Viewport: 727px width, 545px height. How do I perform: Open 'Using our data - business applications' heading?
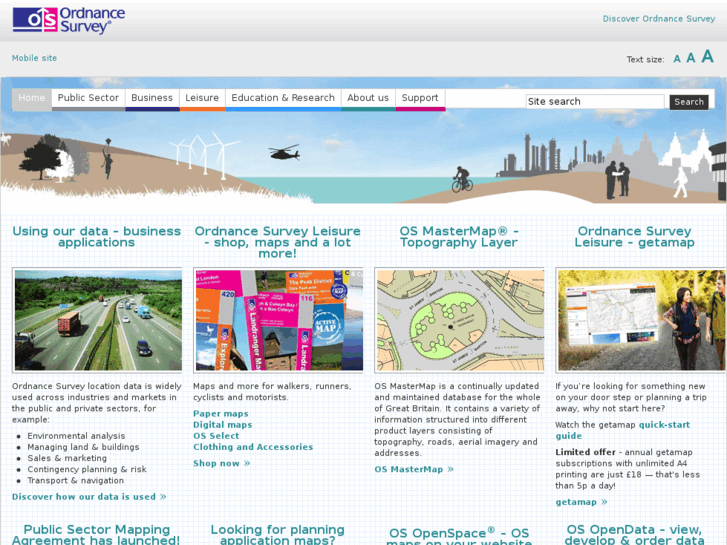(x=96, y=237)
